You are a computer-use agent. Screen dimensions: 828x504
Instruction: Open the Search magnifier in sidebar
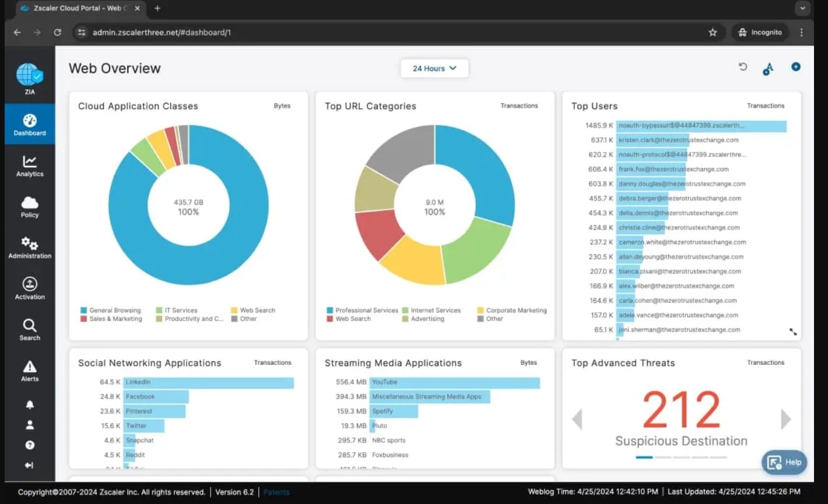pyautogui.click(x=30, y=329)
